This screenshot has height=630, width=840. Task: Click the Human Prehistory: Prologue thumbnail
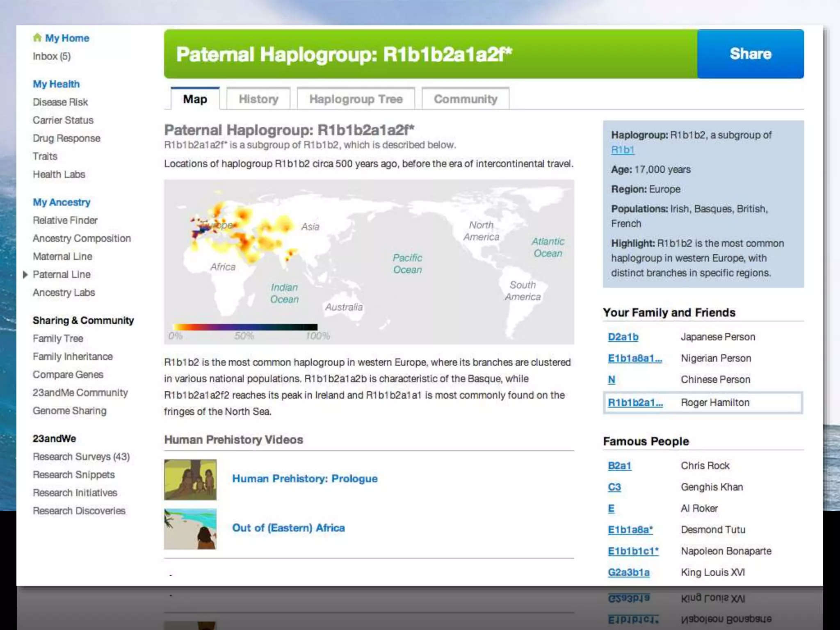point(190,479)
